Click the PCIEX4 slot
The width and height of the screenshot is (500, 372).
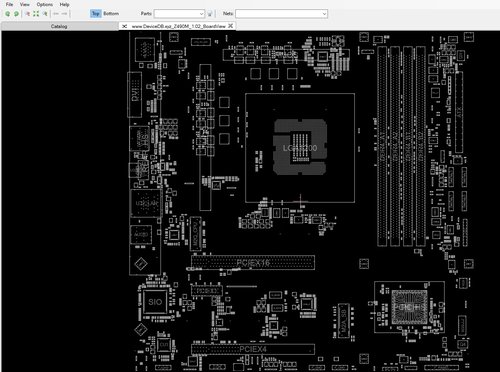(x=253, y=349)
